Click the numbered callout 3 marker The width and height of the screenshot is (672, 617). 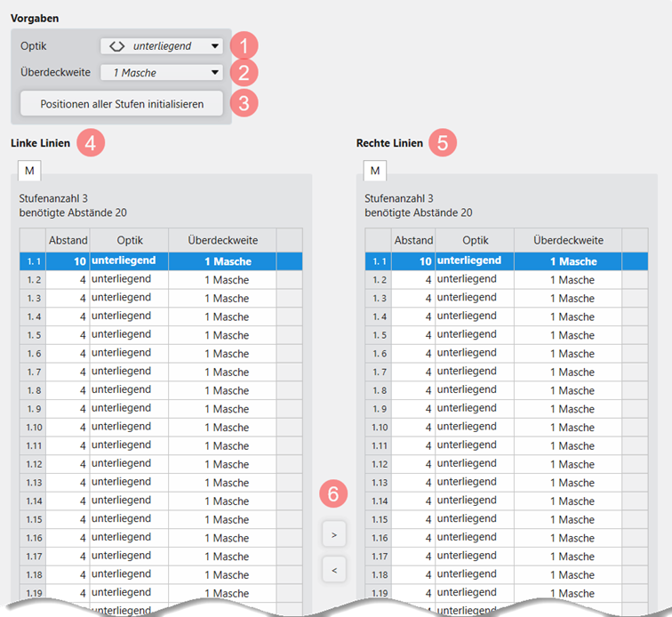244,102
